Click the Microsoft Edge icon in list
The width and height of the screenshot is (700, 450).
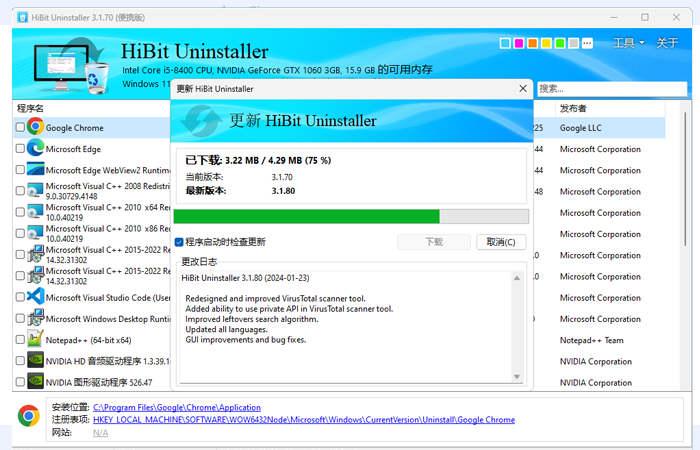point(35,149)
